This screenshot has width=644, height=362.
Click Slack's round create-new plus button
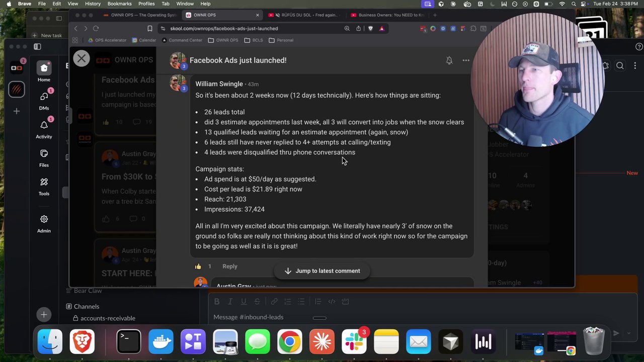click(x=44, y=315)
